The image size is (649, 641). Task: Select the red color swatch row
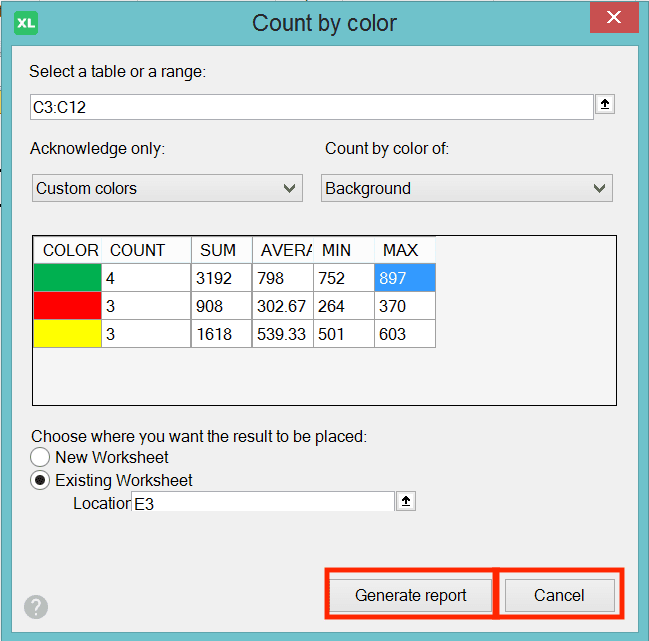coord(67,305)
